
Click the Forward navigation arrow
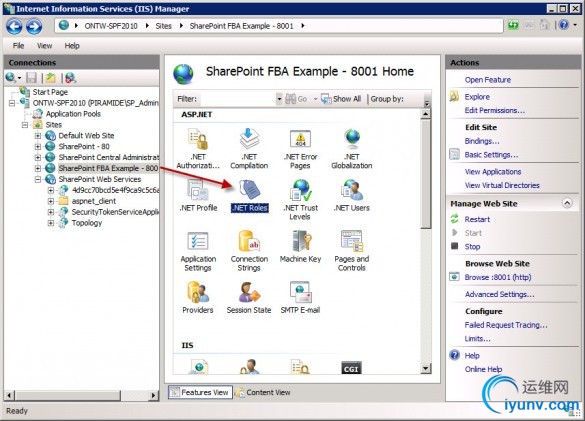click(x=34, y=26)
